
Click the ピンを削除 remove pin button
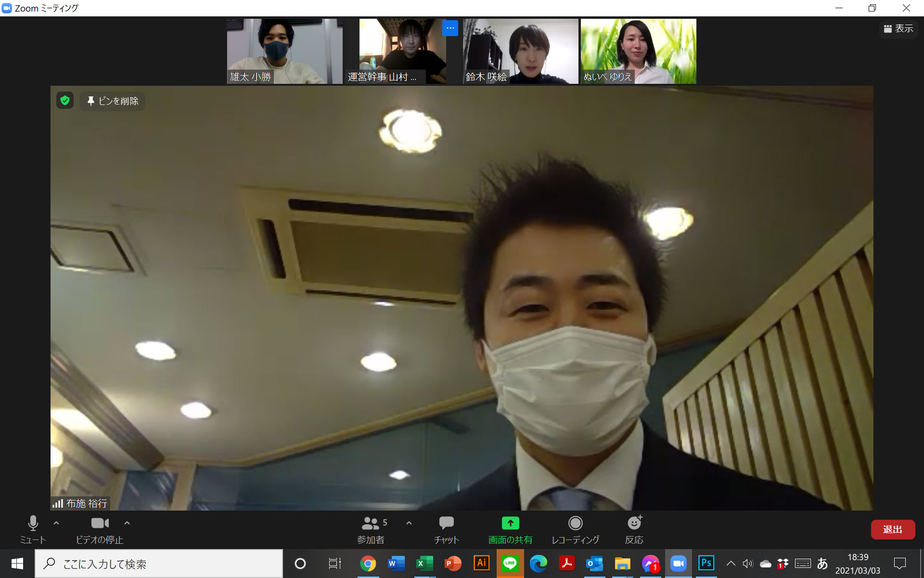[113, 101]
